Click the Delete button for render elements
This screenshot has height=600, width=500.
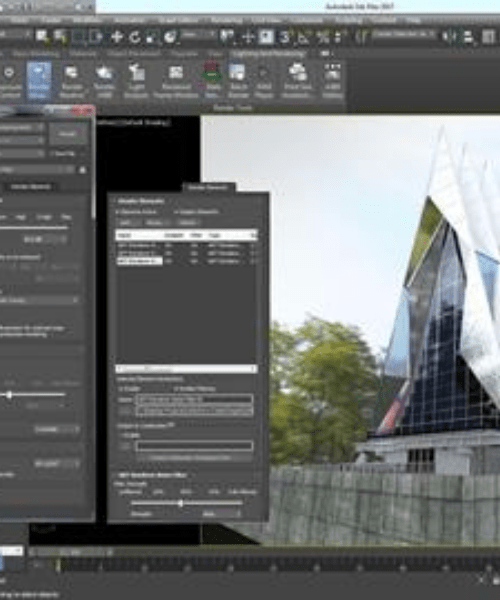187,223
